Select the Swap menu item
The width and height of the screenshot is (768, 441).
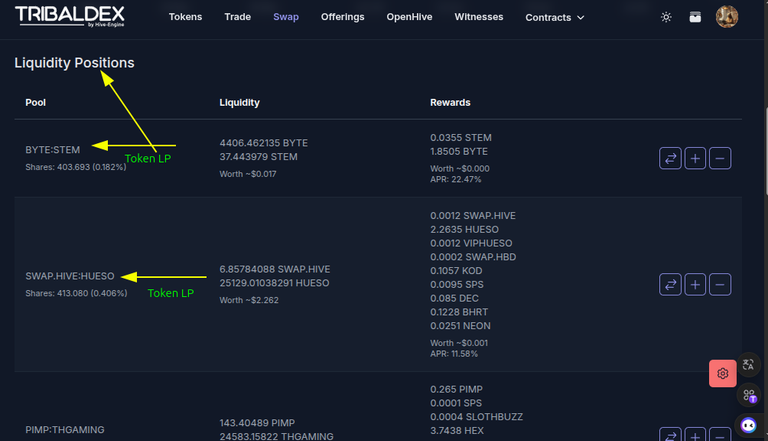[x=286, y=17]
